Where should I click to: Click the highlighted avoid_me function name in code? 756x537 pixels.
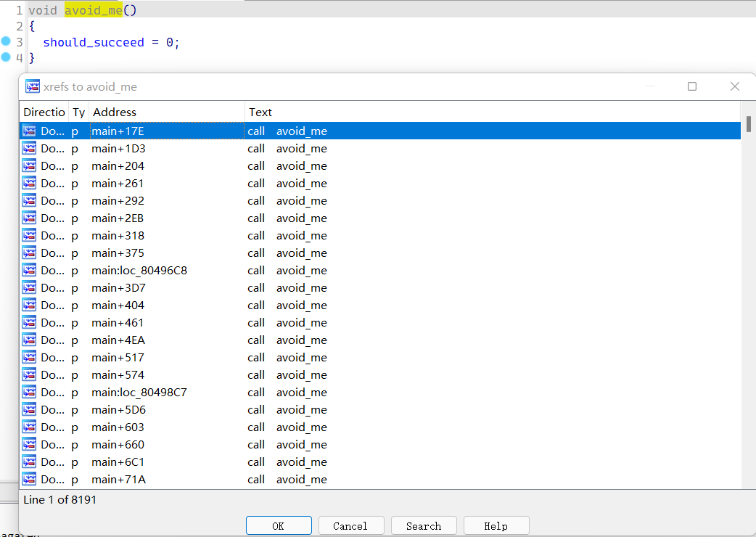tap(94, 10)
